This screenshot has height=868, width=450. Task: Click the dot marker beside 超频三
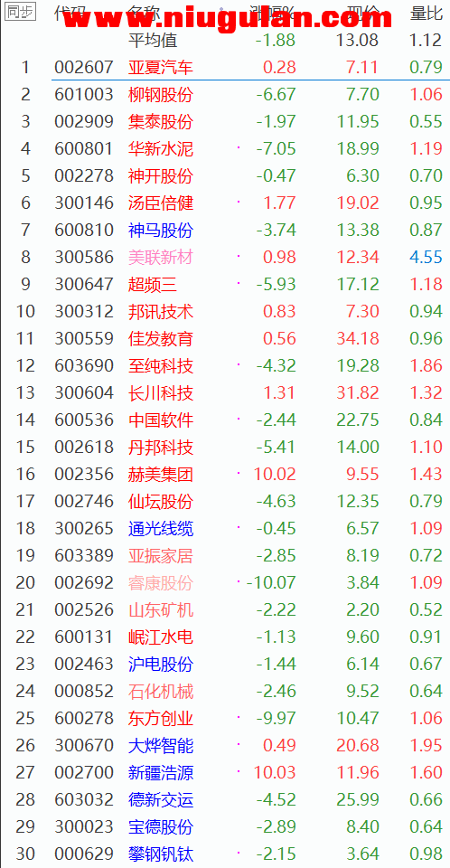[239, 283]
